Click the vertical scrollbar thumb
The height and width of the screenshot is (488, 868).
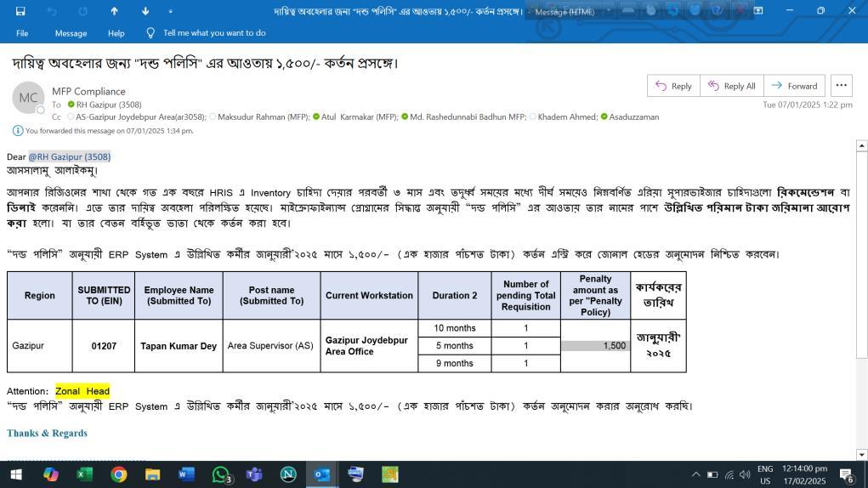(x=861, y=254)
